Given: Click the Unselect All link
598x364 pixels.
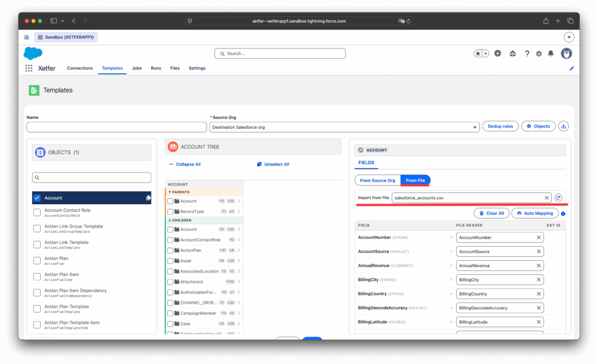Looking at the screenshot, I should 273,164.
